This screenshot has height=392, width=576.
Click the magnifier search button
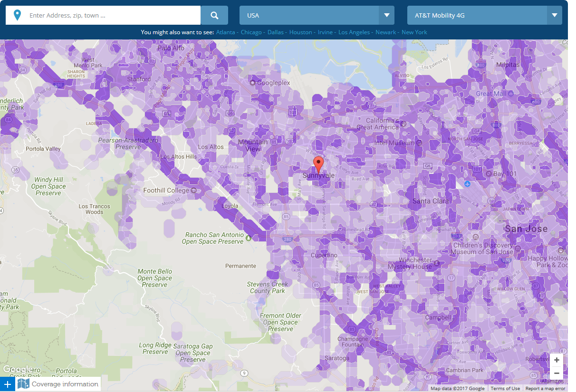click(214, 15)
